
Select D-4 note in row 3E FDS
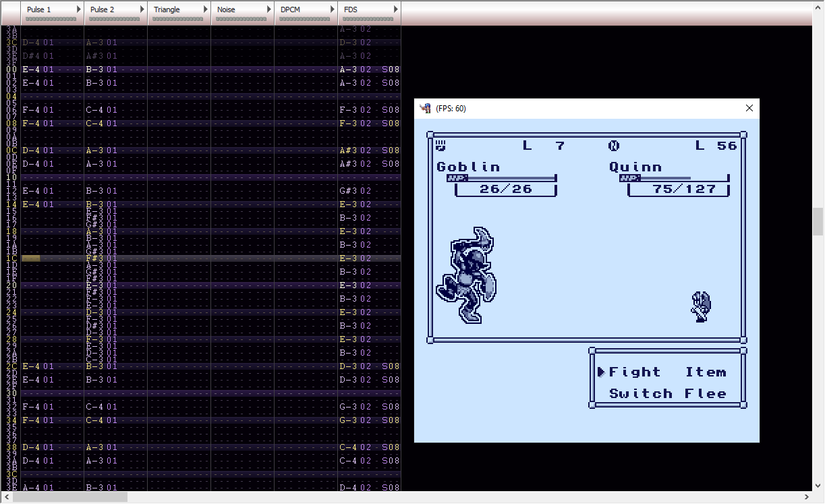click(x=348, y=488)
